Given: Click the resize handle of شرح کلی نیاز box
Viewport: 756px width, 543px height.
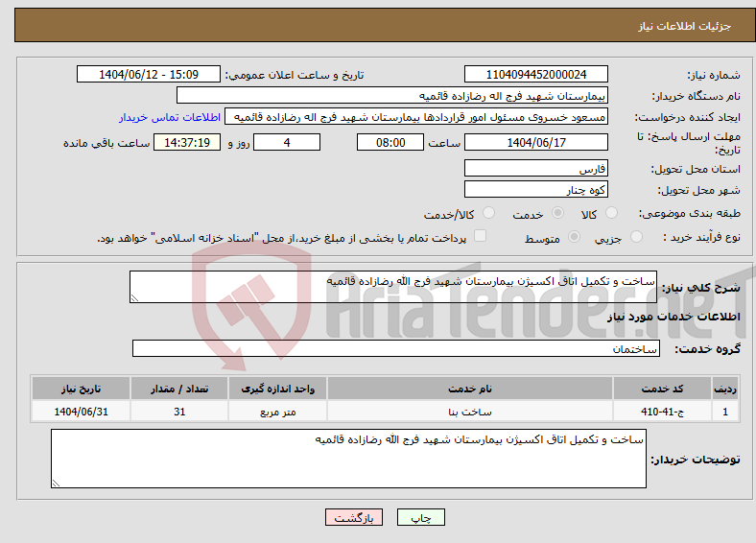Looking at the screenshot, I should 134,298.
